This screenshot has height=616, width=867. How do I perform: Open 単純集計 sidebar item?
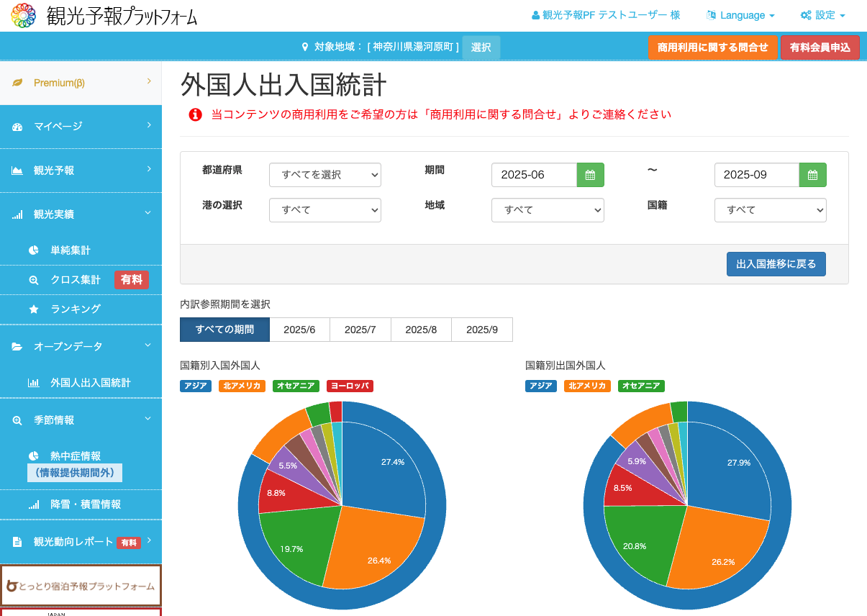[81, 250]
